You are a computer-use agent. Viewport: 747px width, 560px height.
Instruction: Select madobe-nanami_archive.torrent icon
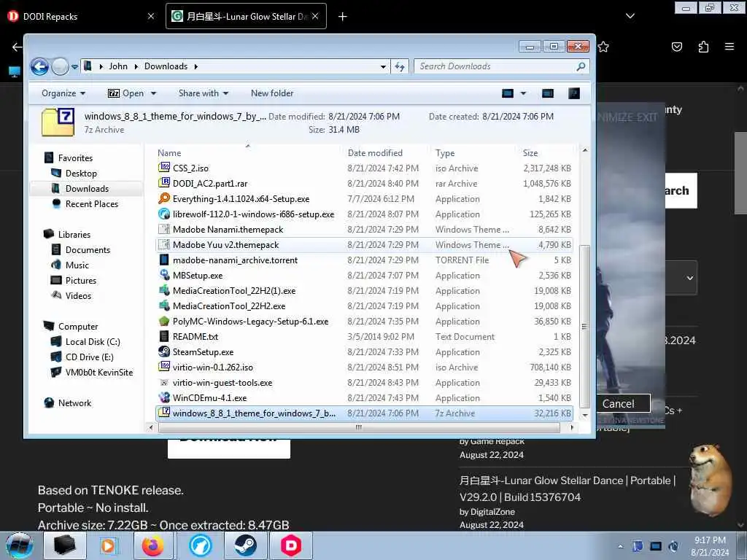[164, 260]
